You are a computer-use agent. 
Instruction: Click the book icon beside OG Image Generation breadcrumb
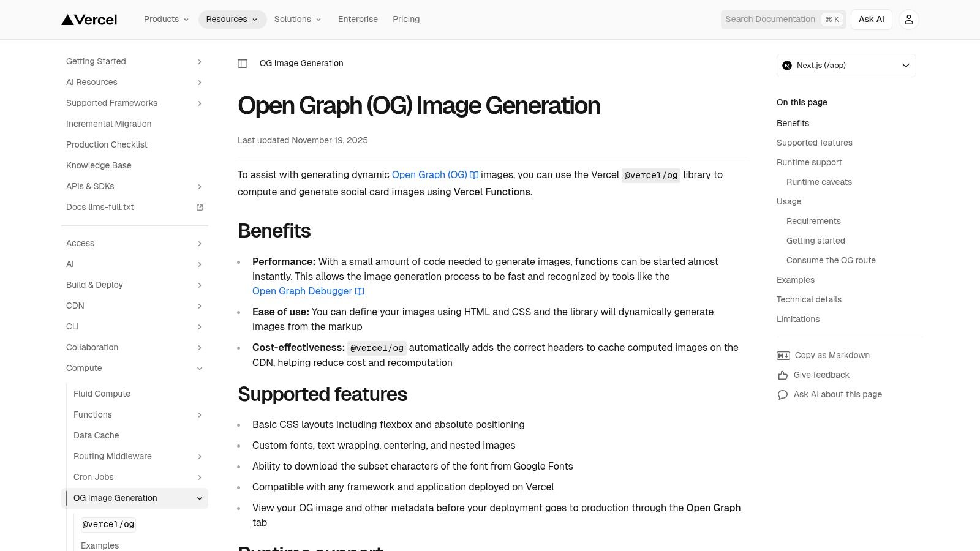click(x=243, y=63)
